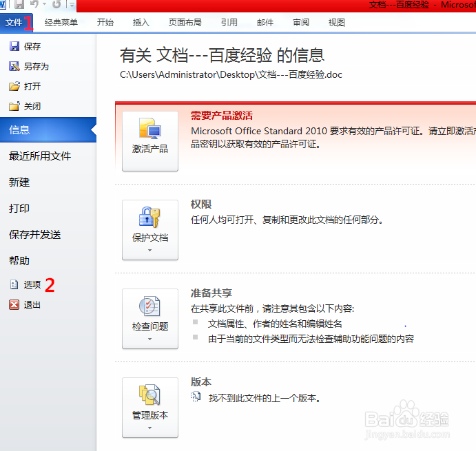Click the 选项 menu label
The width and height of the screenshot is (476, 451).
click(32, 284)
